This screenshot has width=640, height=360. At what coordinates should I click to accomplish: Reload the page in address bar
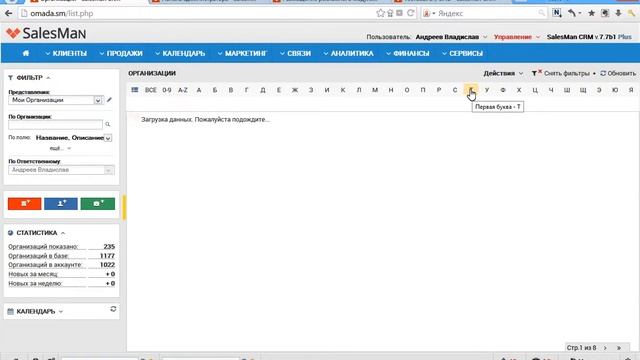coord(411,13)
